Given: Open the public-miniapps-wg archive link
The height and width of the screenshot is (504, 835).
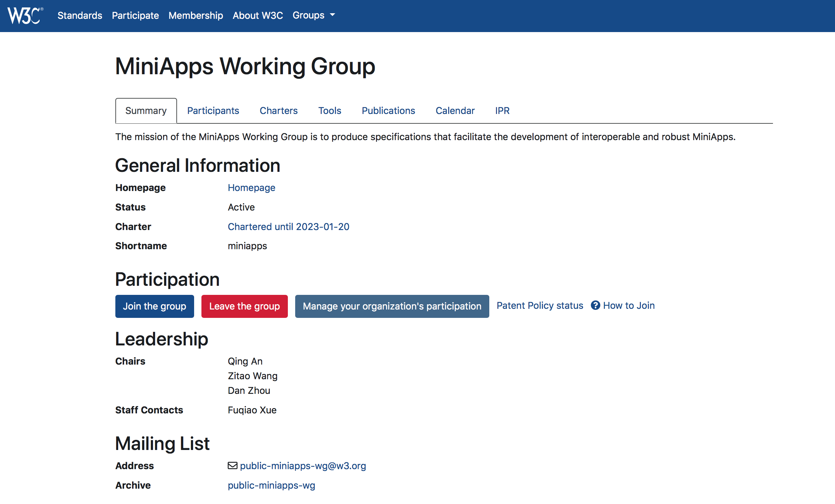Looking at the screenshot, I should coord(271,486).
